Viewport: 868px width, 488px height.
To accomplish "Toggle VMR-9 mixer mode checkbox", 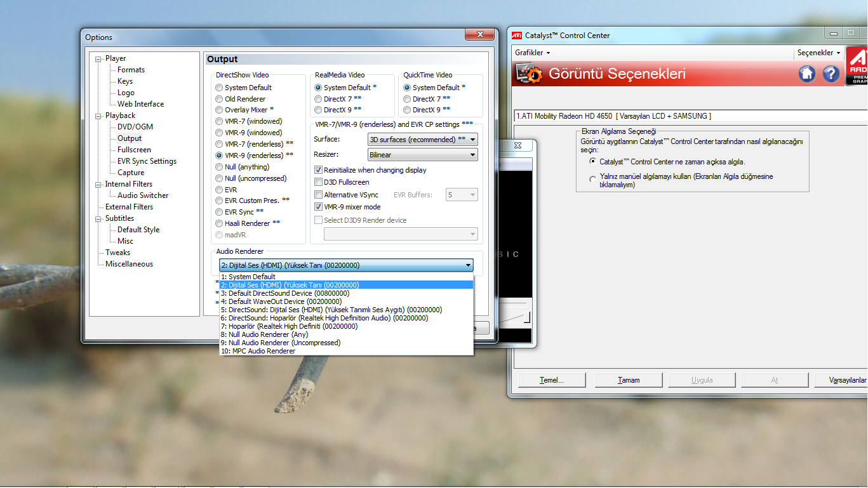I will (319, 207).
